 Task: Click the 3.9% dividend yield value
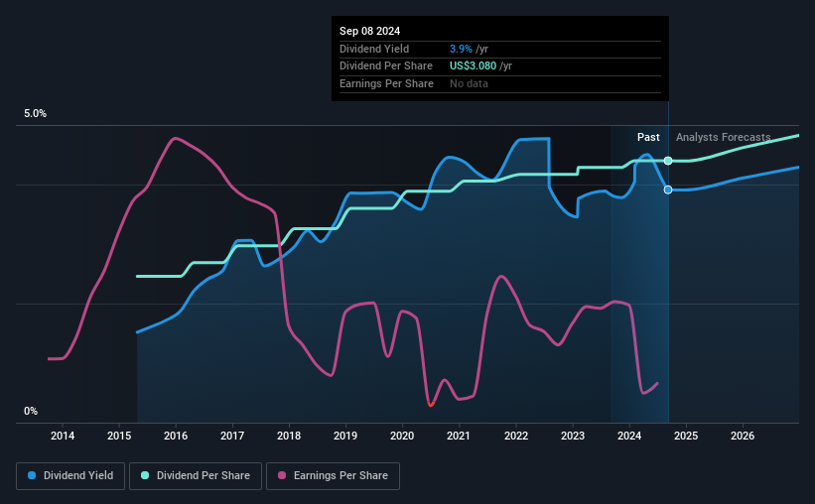(461, 49)
